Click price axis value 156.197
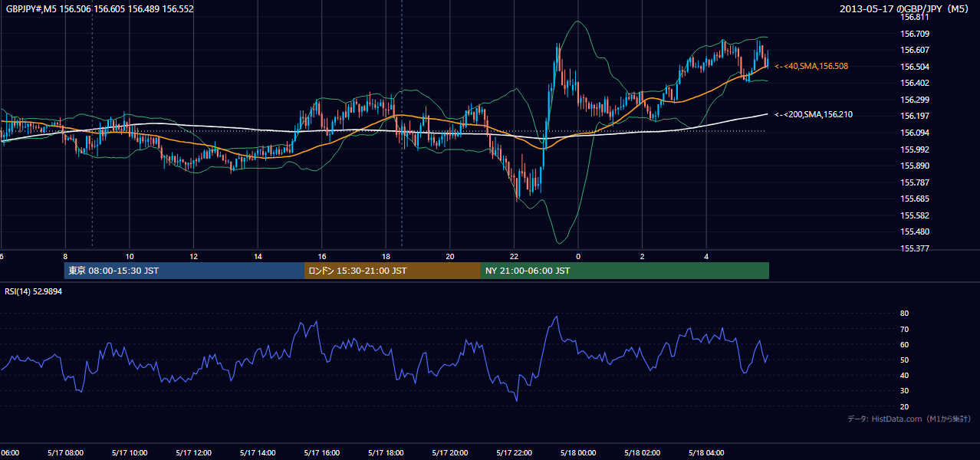Image resolution: width=980 pixels, height=460 pixels. tap(915, 116)
